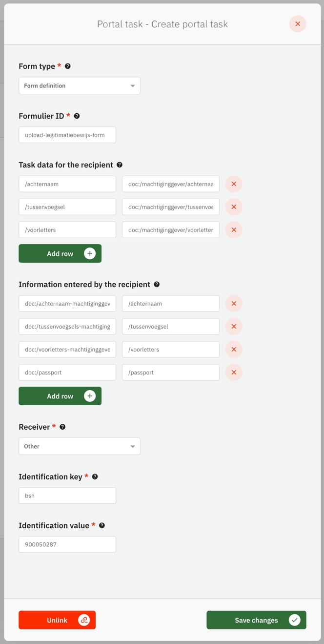Remove the doc:/passport recipient row
Screen dimensions: 324x644
tap(234, 373)
